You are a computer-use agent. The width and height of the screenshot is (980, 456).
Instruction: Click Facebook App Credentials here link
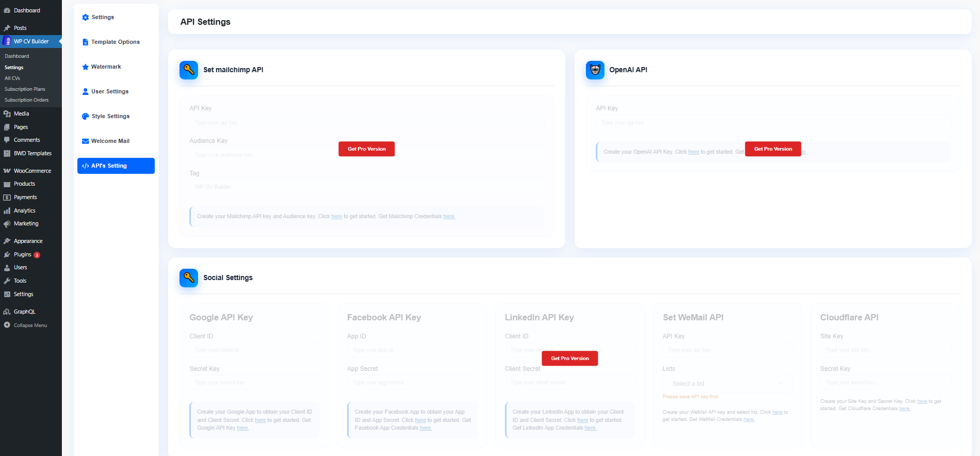tap(426, 428)
